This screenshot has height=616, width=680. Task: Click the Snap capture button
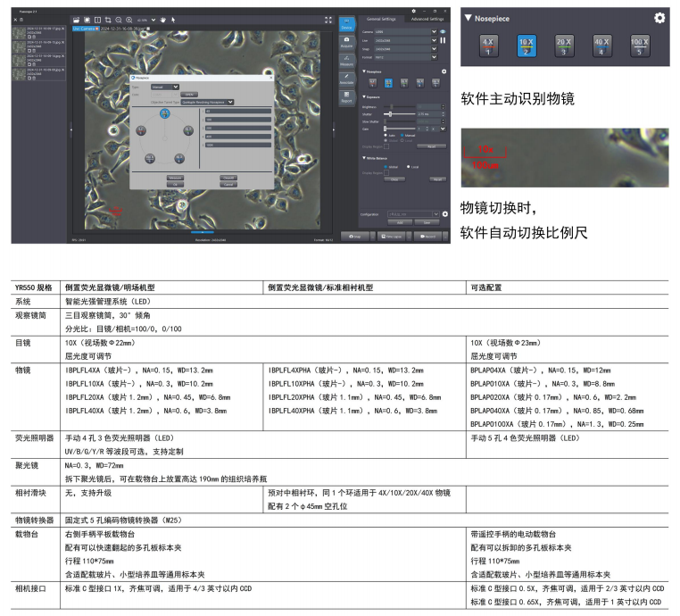(x=355, y=237)
